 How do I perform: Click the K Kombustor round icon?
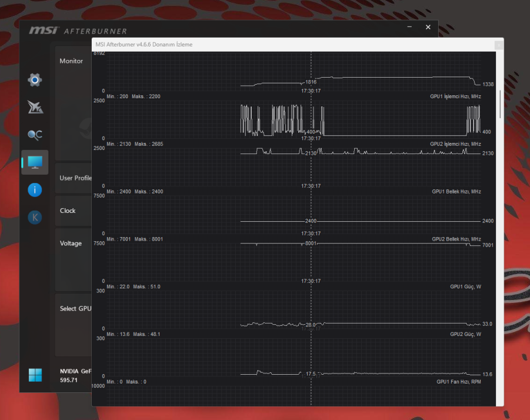pyautogui.click(x=35, y=217)
